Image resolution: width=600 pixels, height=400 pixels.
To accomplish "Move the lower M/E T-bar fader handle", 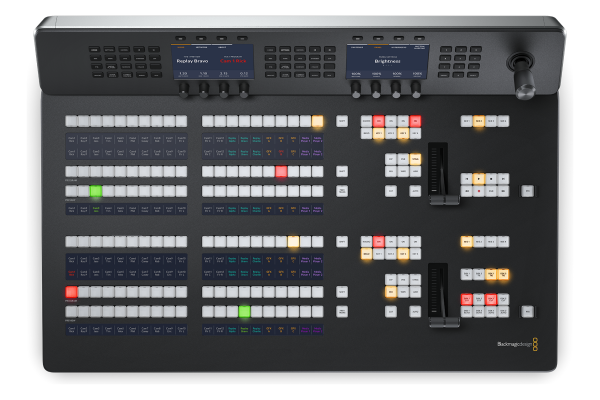I will (x=444, y=322).
